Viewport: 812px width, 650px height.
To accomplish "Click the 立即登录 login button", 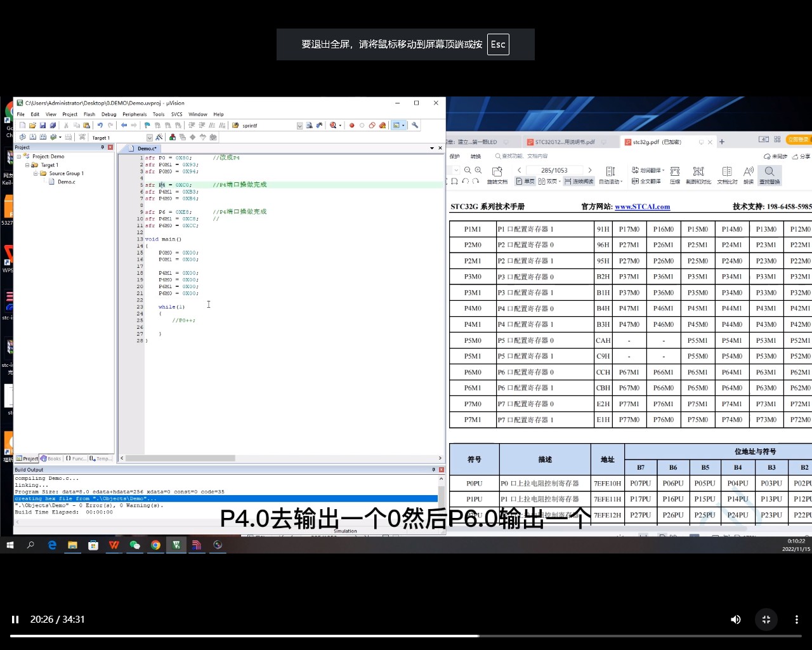I will (x=798, y=140).
